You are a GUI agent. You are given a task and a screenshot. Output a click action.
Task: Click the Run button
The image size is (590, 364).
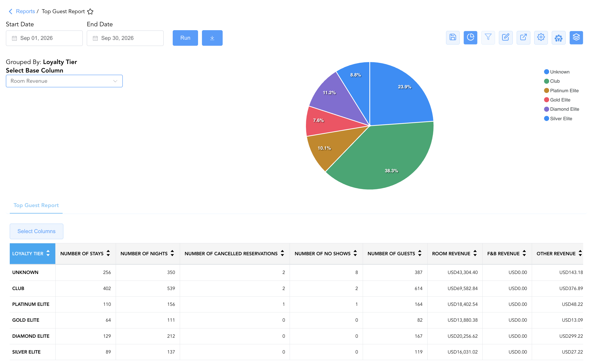tap(185, 38)
